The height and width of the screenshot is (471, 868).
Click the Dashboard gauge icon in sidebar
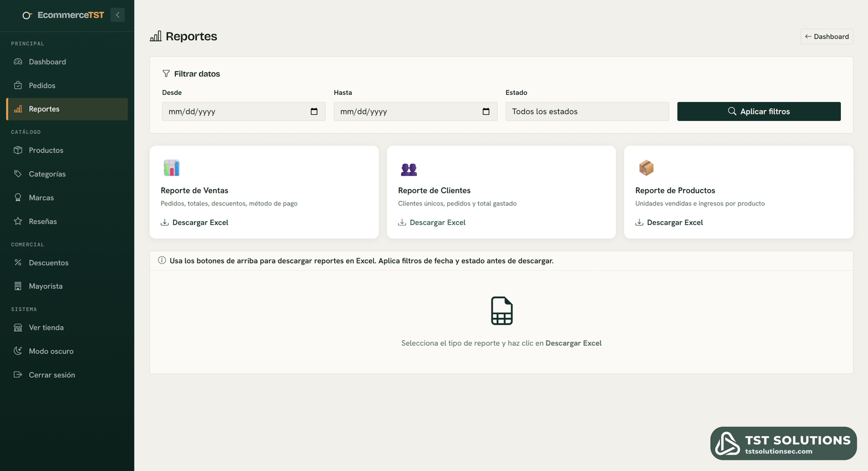point(18,62)
